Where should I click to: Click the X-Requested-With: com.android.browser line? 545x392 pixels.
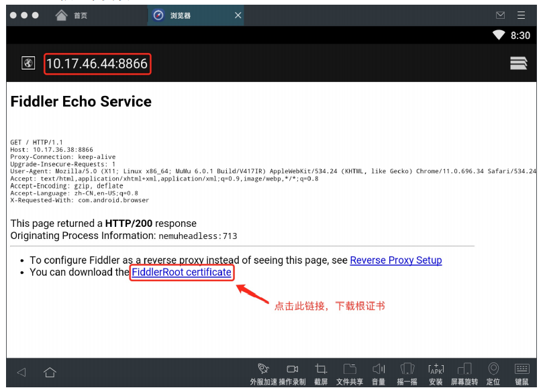80,201
